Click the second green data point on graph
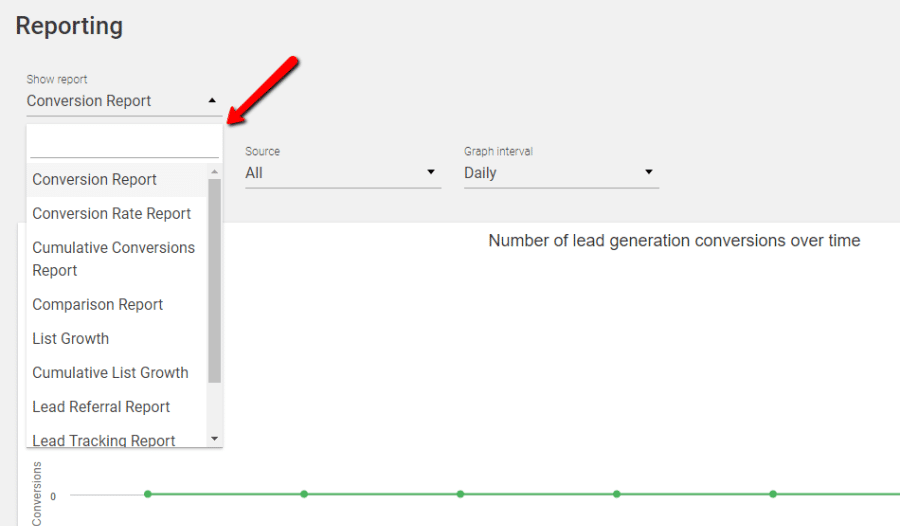The width and height of the screenshot is (900, 526). coord(304,494)
